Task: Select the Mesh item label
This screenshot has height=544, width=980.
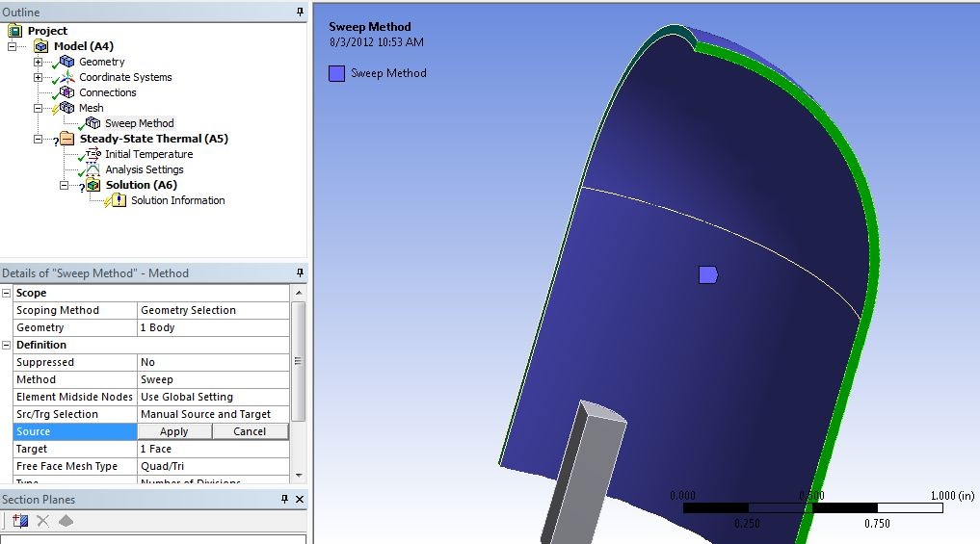Action: (92, 108)
